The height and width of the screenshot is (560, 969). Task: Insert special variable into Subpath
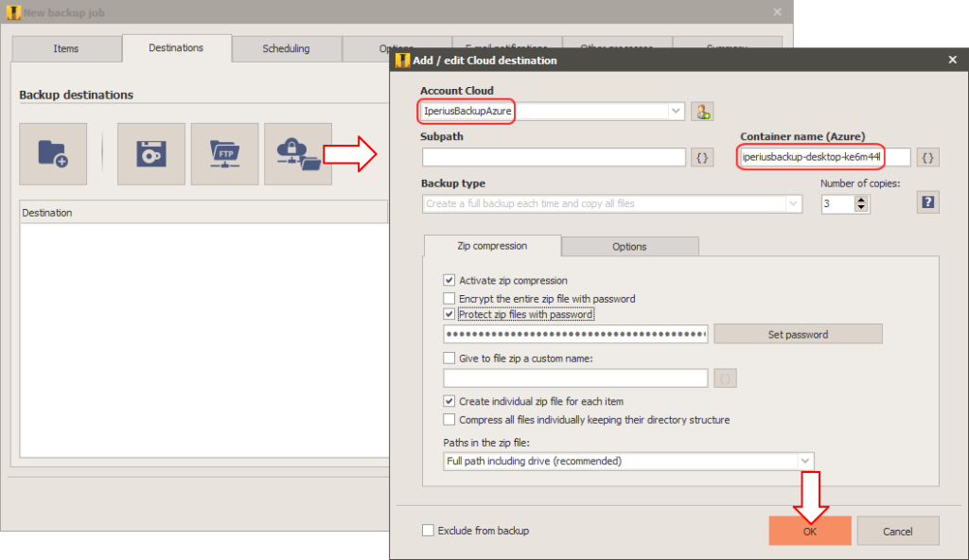702,158
